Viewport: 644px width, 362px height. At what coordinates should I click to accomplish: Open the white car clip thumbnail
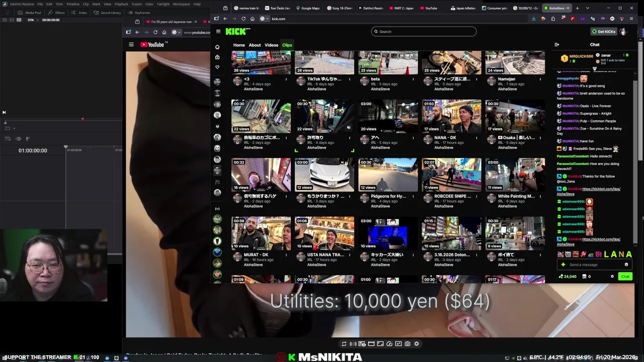pyautogui.click(x=325, y=175)
